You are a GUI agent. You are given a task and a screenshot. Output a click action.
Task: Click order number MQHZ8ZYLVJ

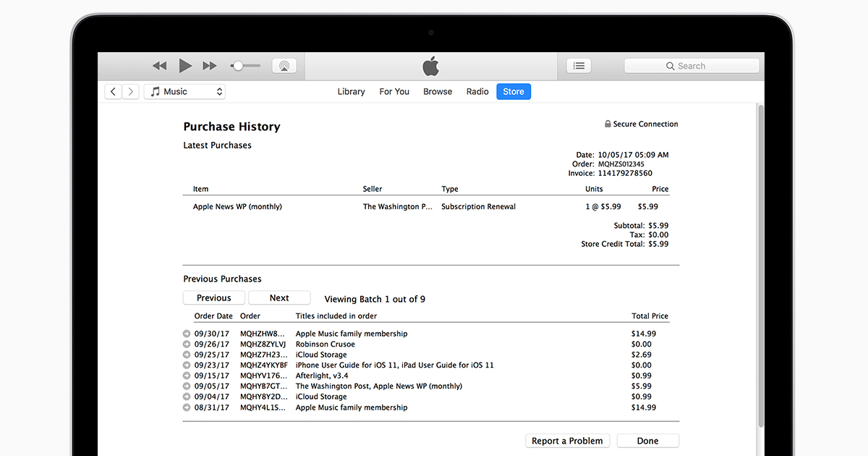(263, 345)
